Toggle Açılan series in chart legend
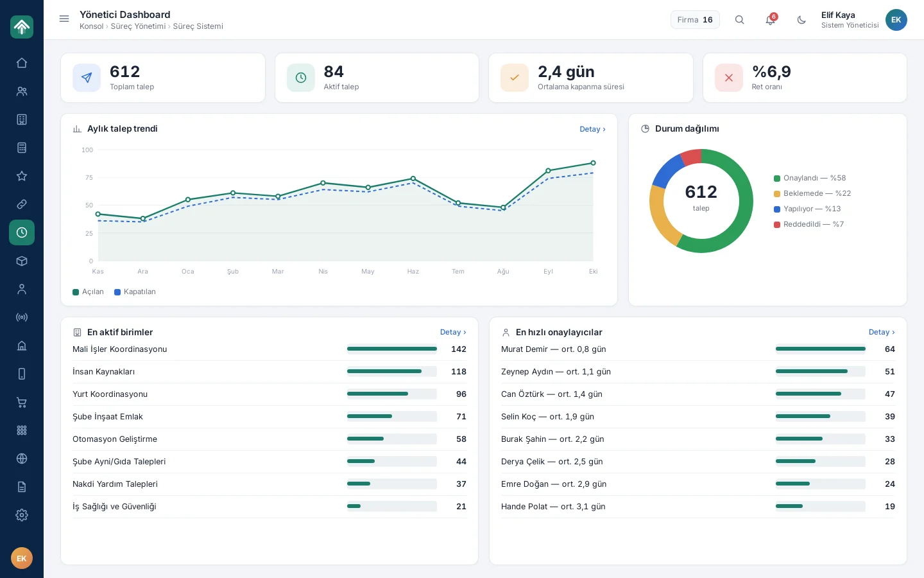Image resolution: width=924 pixels, height=578 pixels. pyautogui.click(x=88, y=292)
